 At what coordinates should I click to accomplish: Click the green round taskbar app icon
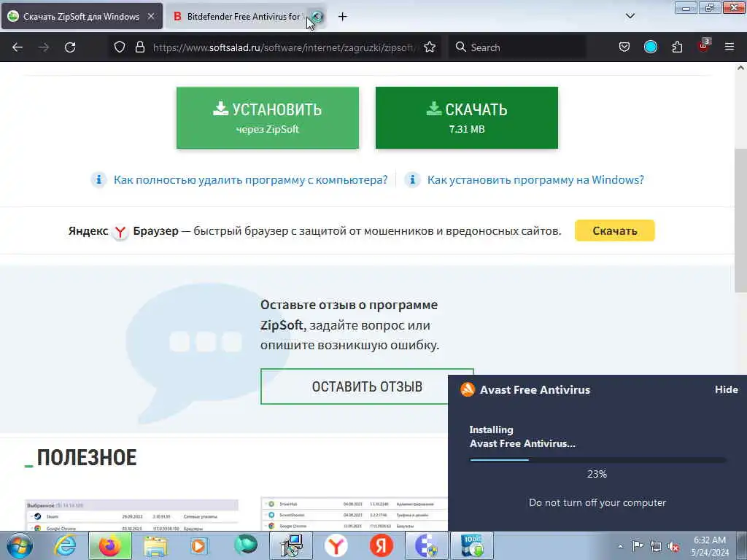coord(245,545)
